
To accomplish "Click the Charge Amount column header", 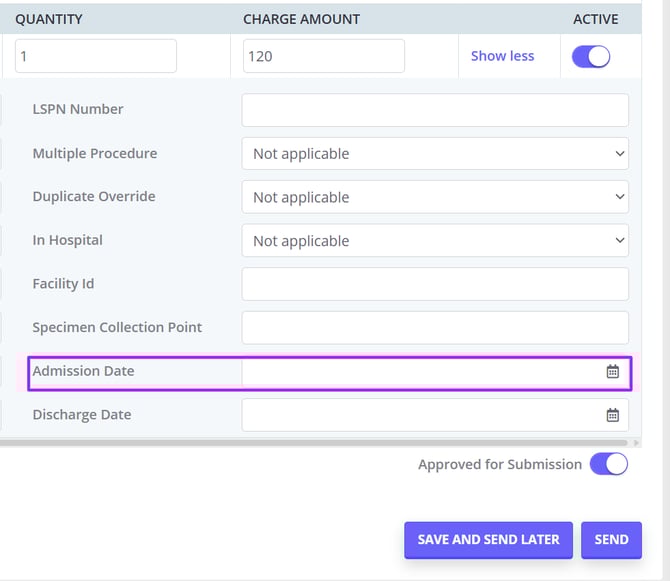I will click(301, 19).
